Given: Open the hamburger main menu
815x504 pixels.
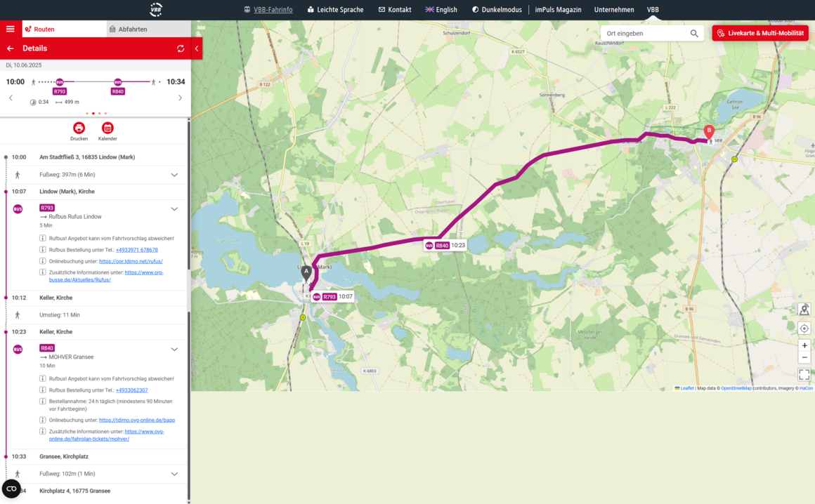Looking at the screenshot, I should pyautogui.click(x=11, y=29).
